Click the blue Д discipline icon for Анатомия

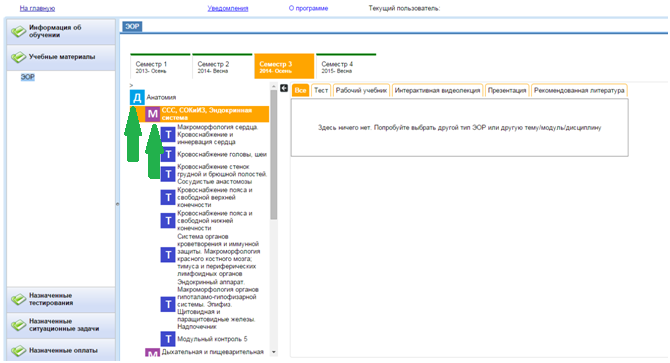[137, 97]
